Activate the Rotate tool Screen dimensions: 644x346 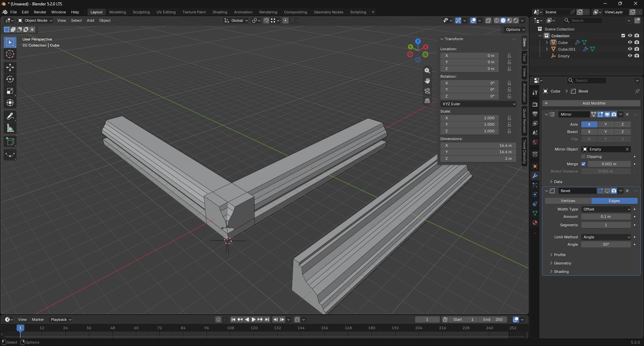(x=10, y=79)
